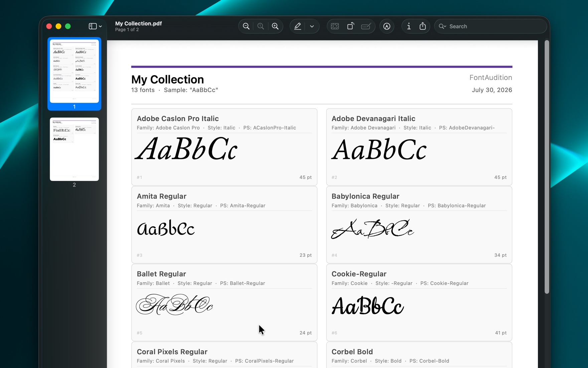Click the "#6" index label
Image resolution: width=588 pixels, height=368 pixels.
coord(334,333)
